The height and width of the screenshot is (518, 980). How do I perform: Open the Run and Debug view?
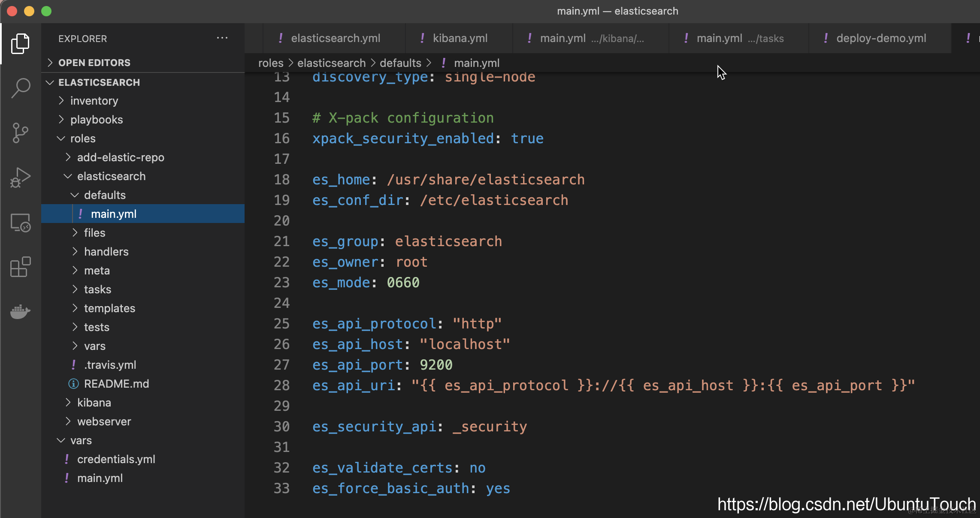(x=20, y=177)
